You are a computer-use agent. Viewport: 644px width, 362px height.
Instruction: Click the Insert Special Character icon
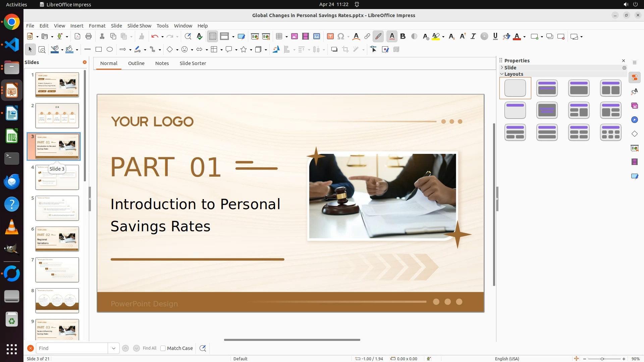coord(341,37)
